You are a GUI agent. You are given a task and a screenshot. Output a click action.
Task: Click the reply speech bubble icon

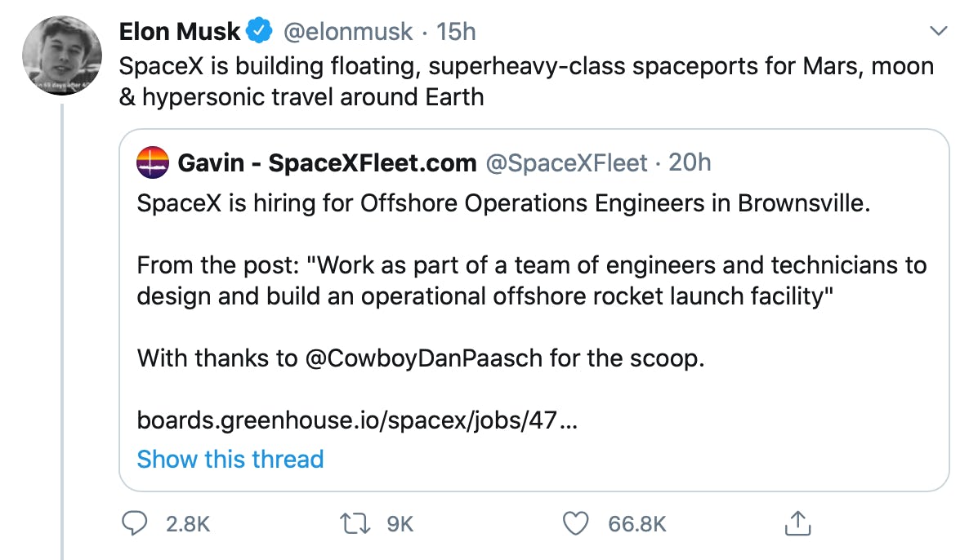[x=134, y=523]
